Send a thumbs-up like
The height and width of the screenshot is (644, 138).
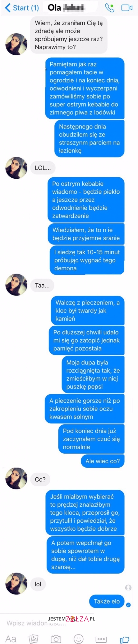coord(125,639)
